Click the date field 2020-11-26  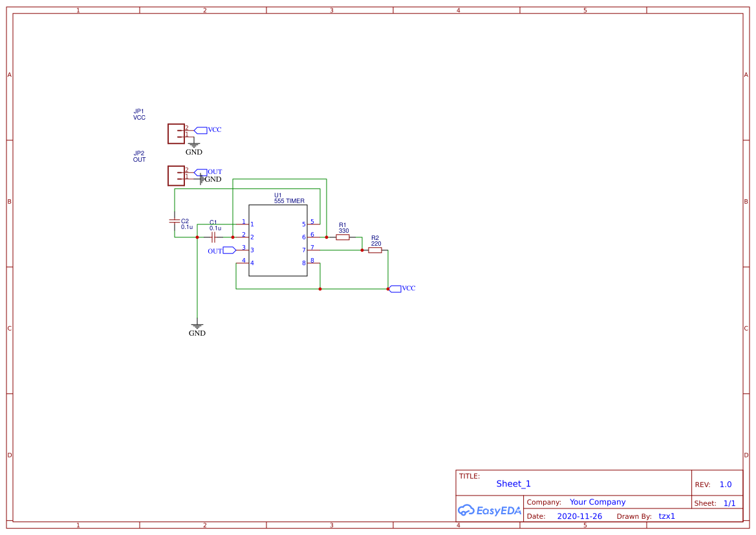[579, 516]
